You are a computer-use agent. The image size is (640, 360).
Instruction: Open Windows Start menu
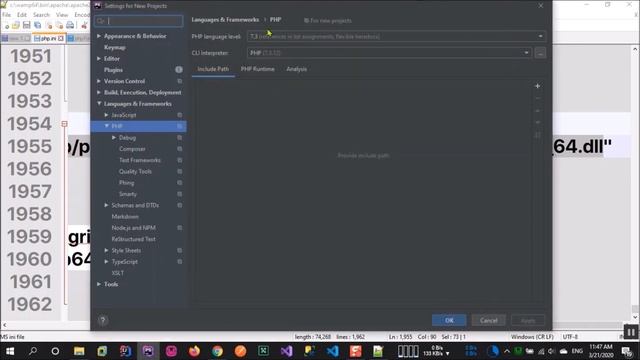(x=10, y=351)
